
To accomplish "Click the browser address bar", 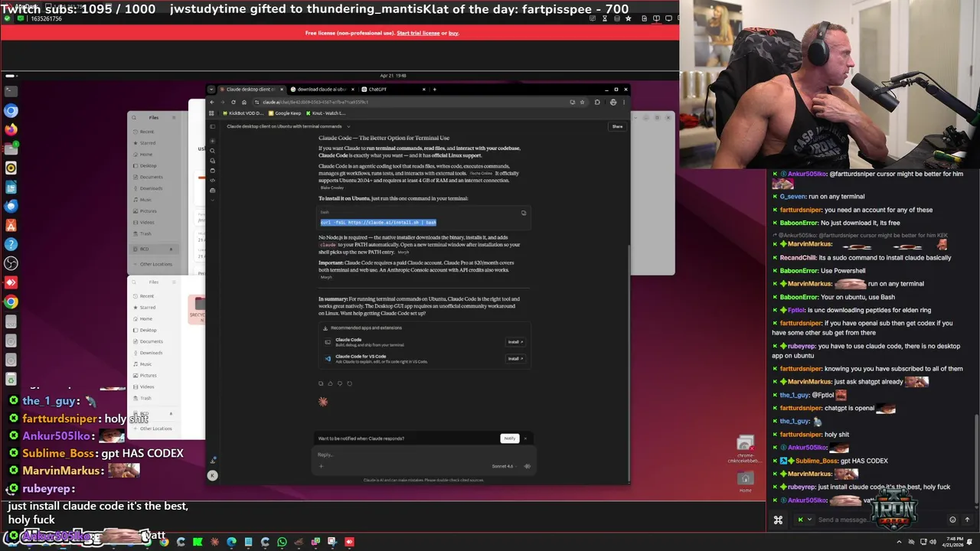I will pyautogui.click(x=413, y=102).
